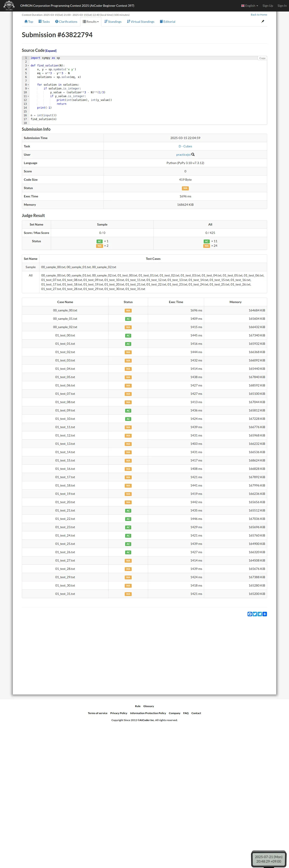Share the submission on Twitter

click(x=255, y=614)
